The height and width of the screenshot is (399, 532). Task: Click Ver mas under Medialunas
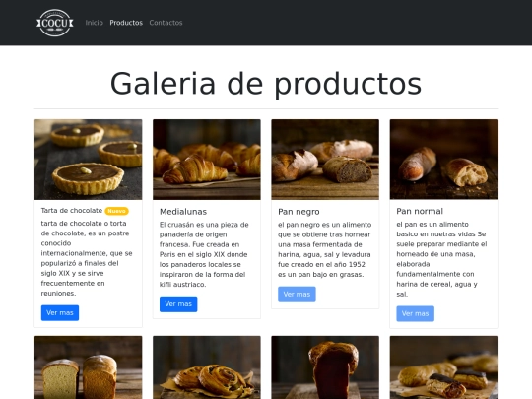point(178,304)
